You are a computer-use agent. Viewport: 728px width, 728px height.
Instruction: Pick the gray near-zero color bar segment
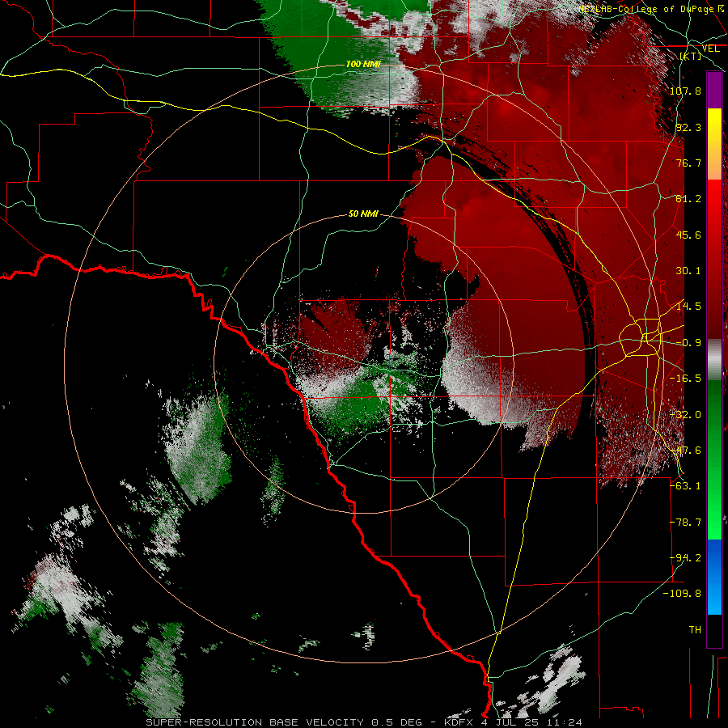pos(714,360)
